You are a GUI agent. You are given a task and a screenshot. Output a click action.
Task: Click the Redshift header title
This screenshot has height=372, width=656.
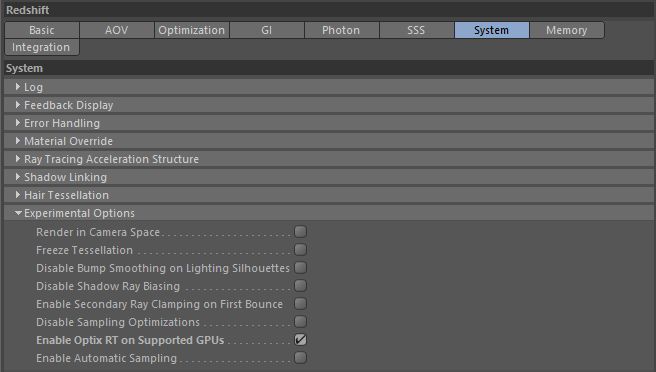pyautogui.click(x=28, y=10)
